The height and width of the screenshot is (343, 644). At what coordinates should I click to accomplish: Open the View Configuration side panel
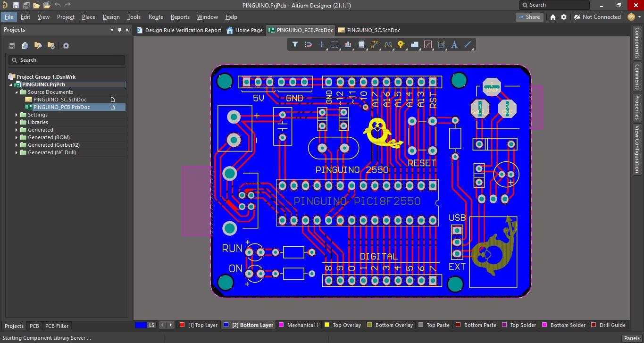pyautogui.click(x=637, y=149)
